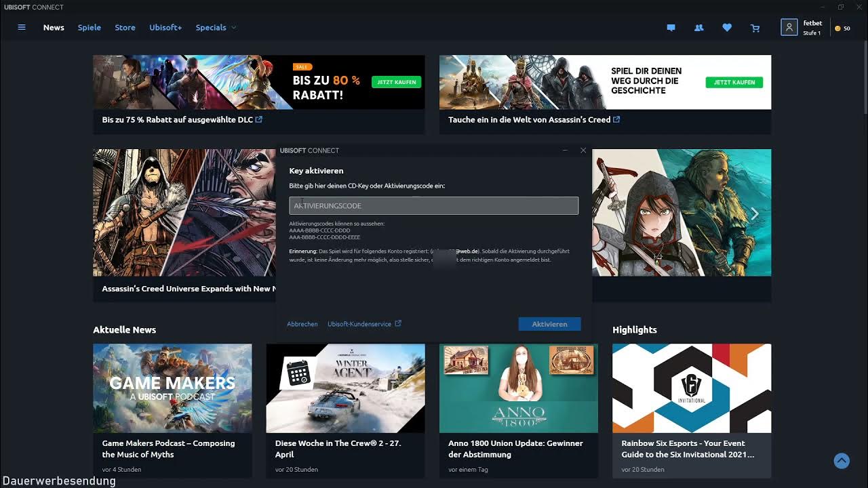Click 'vor einem Tag' timestamp

click(x=467, y=469)
